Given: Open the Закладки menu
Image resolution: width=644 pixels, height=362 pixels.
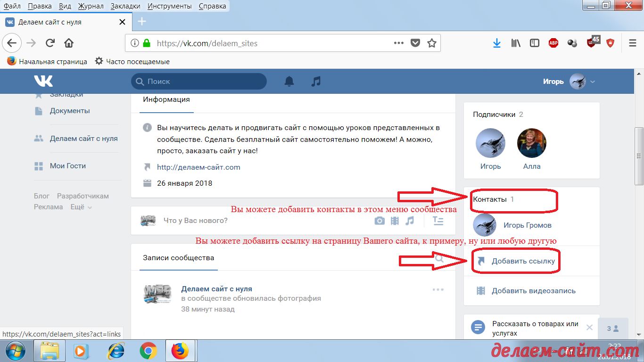Looking at the screenshot, I should click(125, 6).
